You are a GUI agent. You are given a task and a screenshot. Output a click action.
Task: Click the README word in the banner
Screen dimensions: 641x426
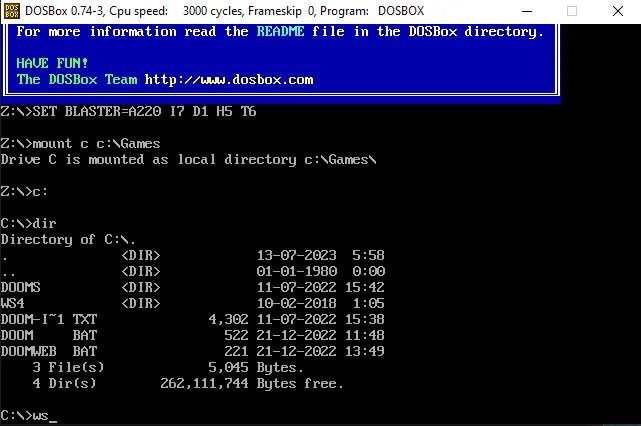pyautogui.click(x=280, y=31)
